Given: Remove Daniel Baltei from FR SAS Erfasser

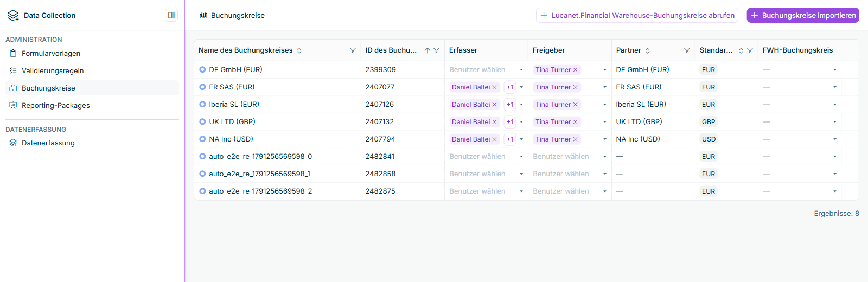Looking at the screenshot, I should 494,87.
